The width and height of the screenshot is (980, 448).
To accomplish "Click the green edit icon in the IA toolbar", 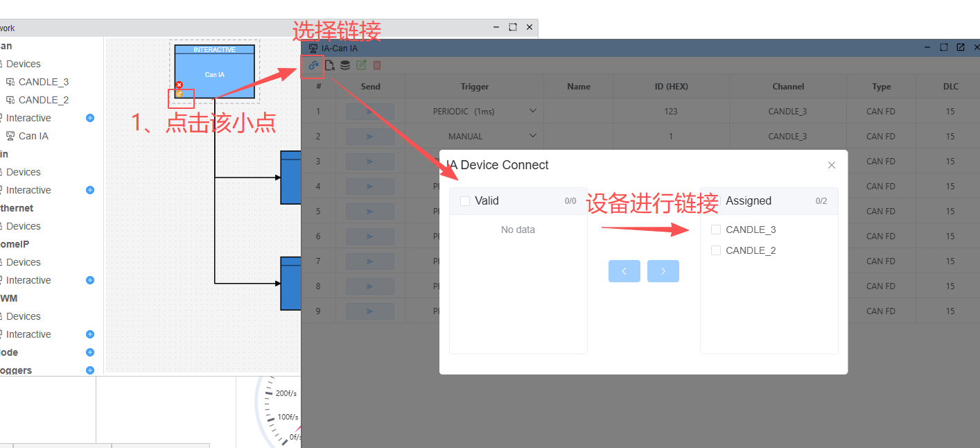I will click(x=361, y=65).
